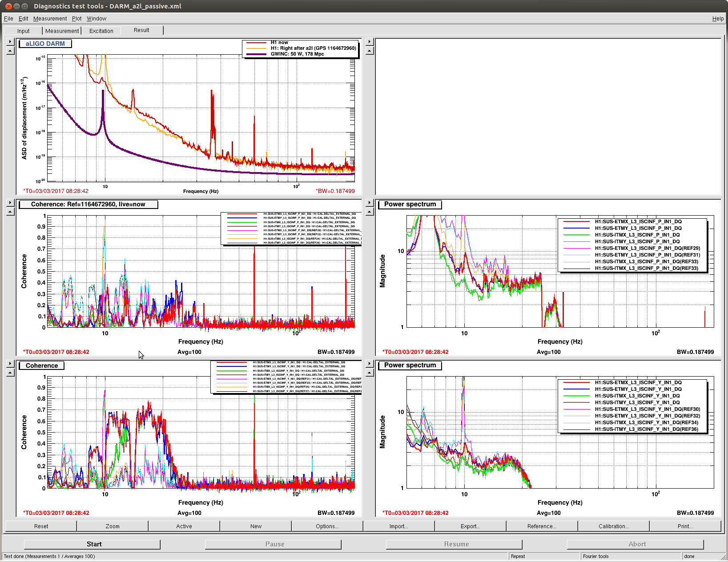Viewport: 728px width, 562px height.
Task: Click window title 'Diagnostics test tools - DARM_a2l_passive.xml'
Action: (108, 6)
